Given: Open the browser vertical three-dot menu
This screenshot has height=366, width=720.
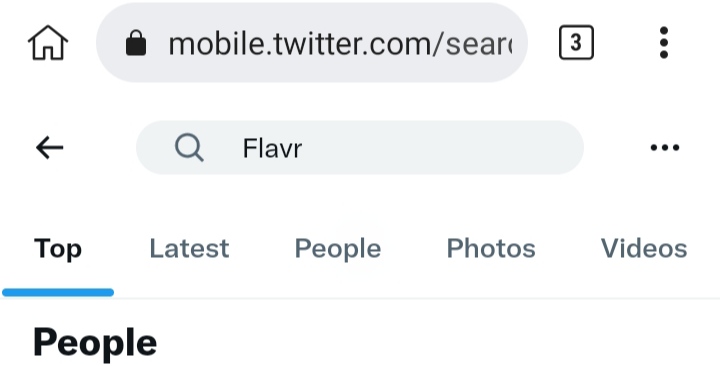Looking at the screenshot, I should click(664, 43).
